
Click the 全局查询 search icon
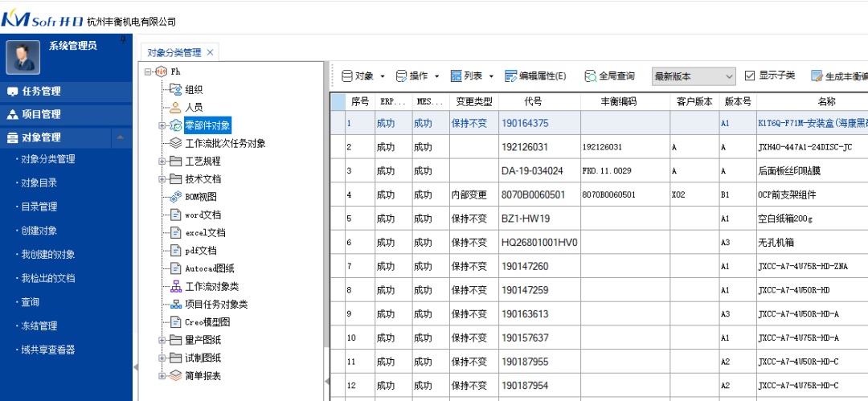click(x=592, y=76)
